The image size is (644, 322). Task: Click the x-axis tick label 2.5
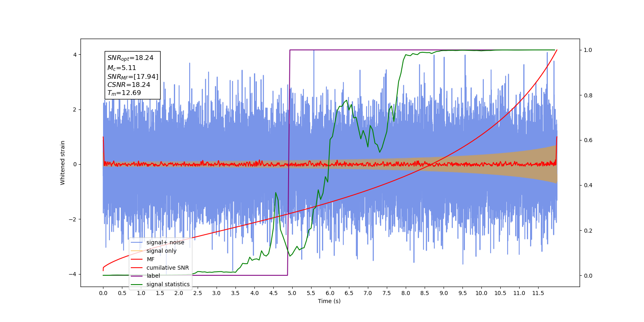click(198, 293)
